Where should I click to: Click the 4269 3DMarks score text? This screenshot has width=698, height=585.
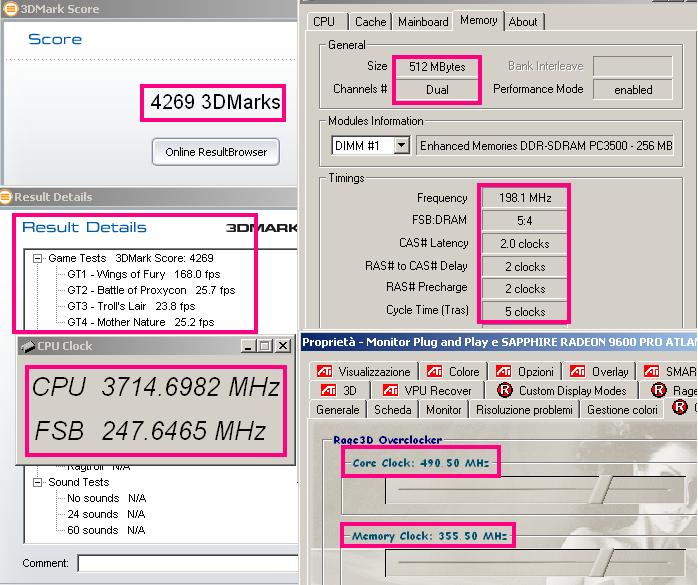pyautogui.click(x=215, y=102)
